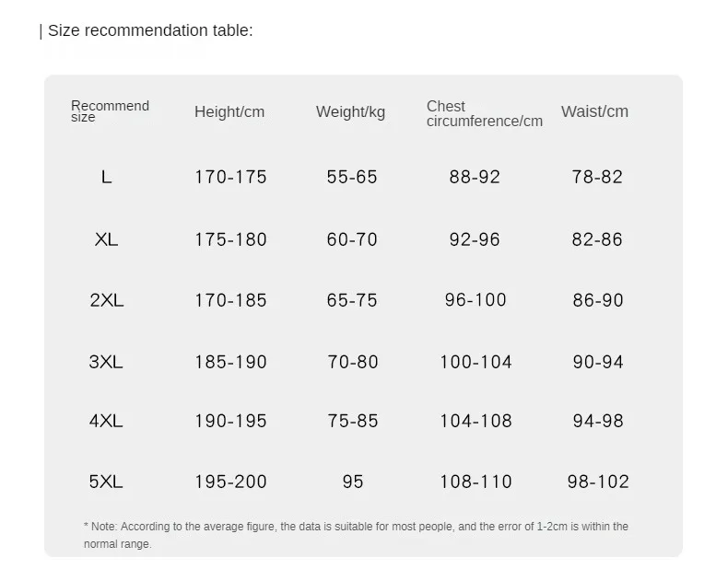
Task: Click the 'Weight/kg' column header
Action: [x=350, y=112]
